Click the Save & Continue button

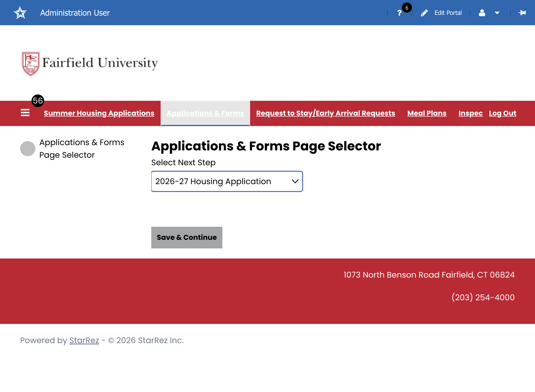coord(187,237)
